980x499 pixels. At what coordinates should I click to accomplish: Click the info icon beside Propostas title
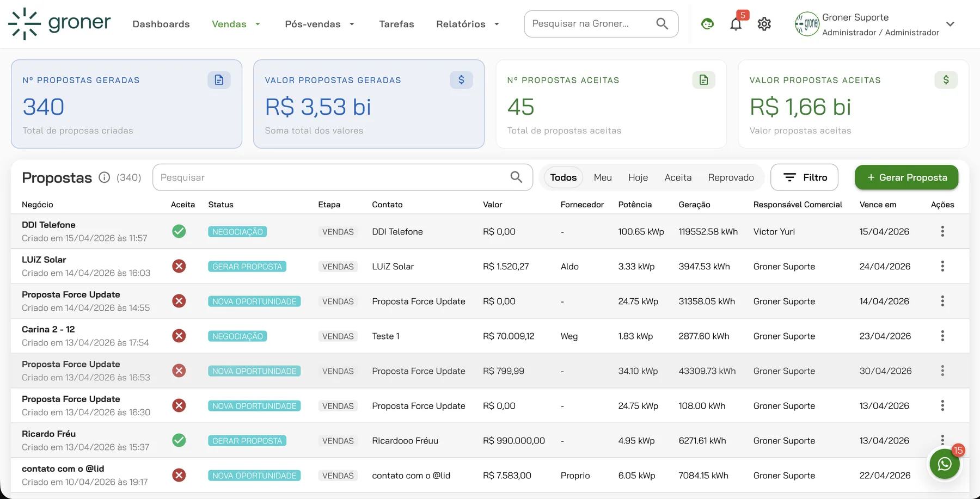point(104,177)
